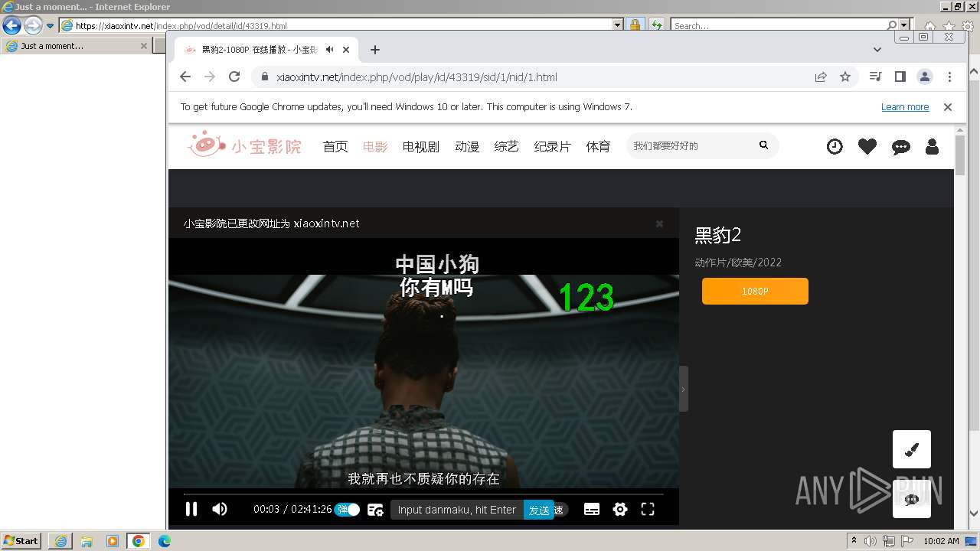Open the 体育 navigation item
This screenshot has height=551, width=980.
[599, 146]
